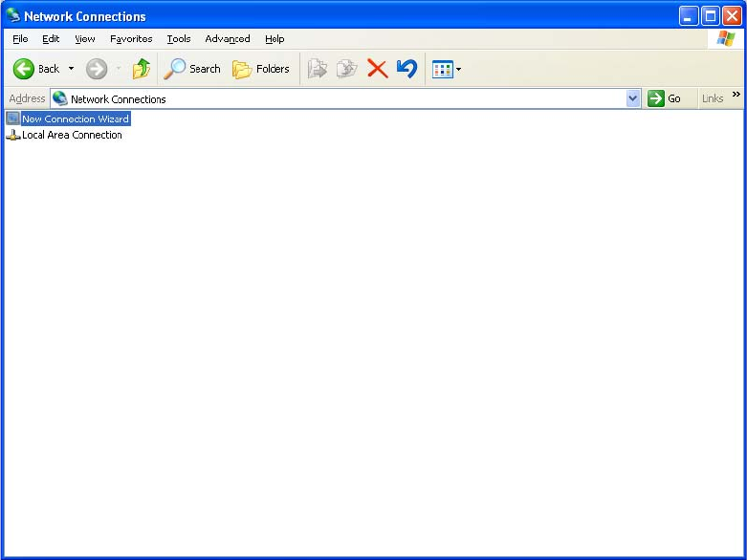Viewport: 747px width, 560px height.
Task: Delete the selected item with red X
Action: [x=377, y=69]
